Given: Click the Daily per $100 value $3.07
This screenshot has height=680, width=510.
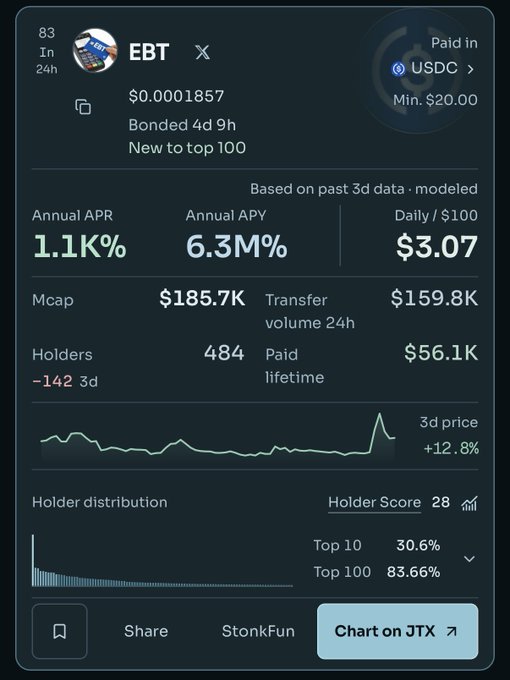Looking at the screenshot, I should [437, 247].
